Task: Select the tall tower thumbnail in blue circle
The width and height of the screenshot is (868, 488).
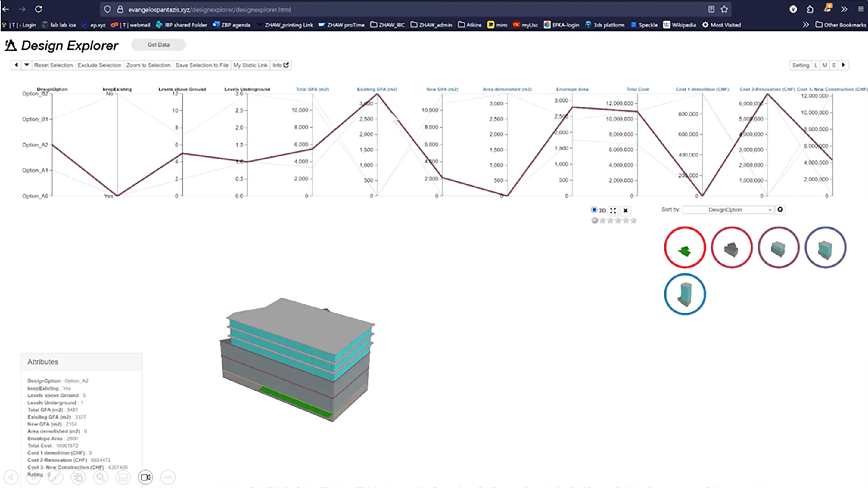Action: [685, 294]
